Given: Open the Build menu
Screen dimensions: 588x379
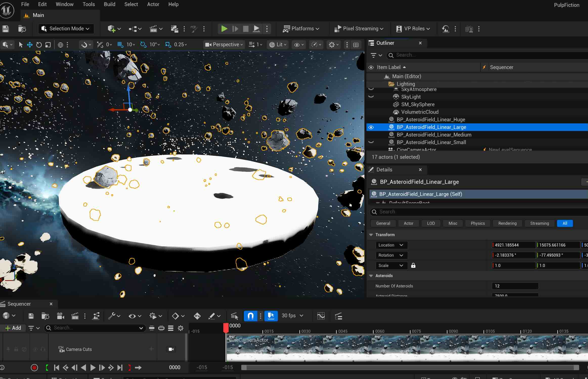Looking at the screenshot, I should tap(109, 4).
